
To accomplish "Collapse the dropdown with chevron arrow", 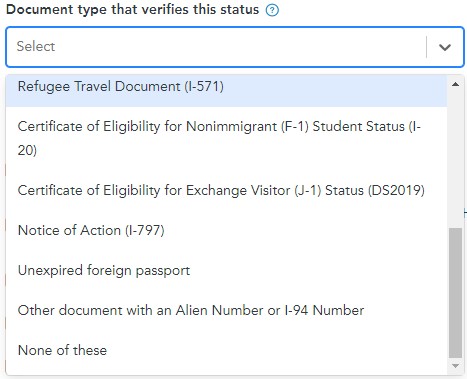I will tap(445, 47).
